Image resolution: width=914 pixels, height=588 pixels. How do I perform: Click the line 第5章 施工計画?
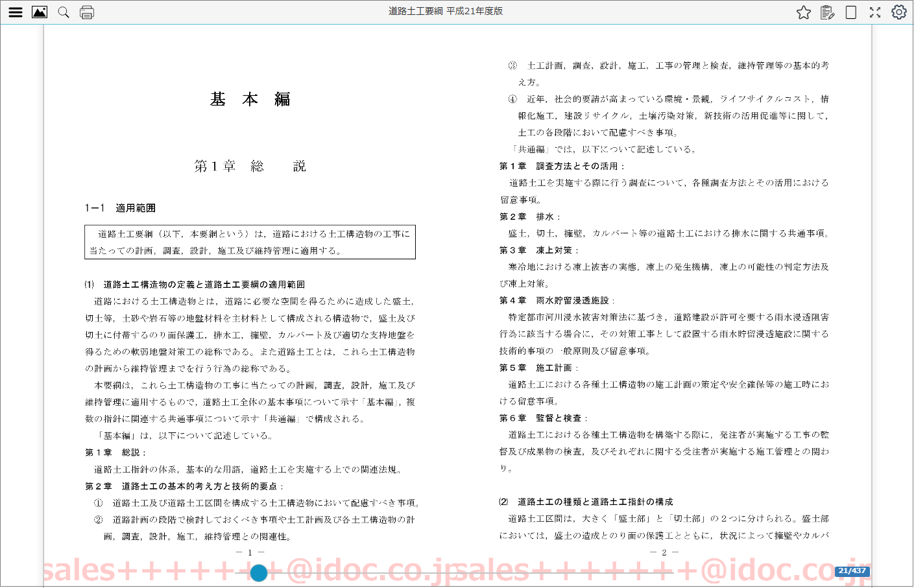539,368
